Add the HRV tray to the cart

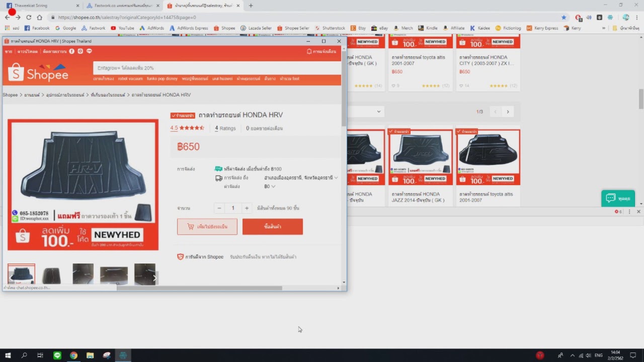pos(207,227)
